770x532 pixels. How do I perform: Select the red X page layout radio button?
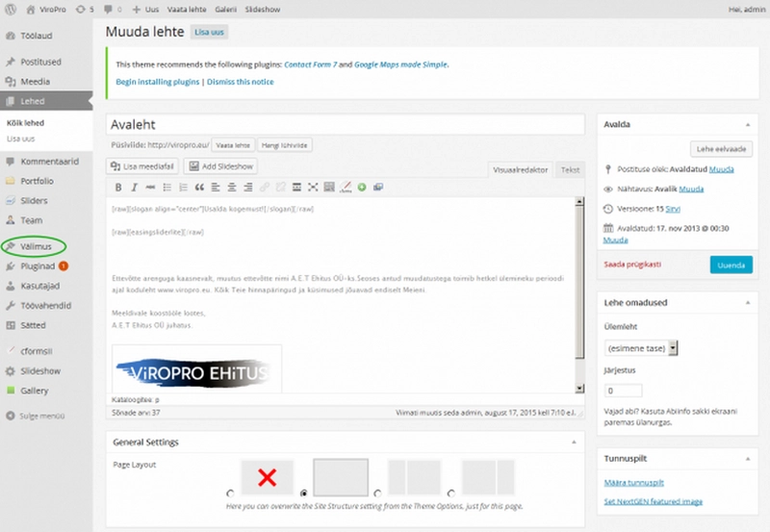pos(229,490)
